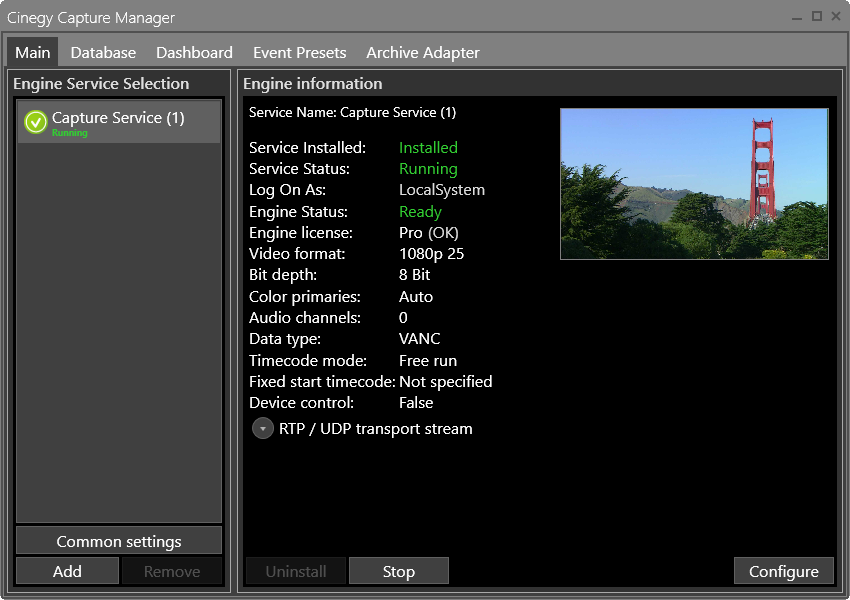Screen dimensions: 850x600
Task: Switch to the Main tab
Action: [x=33, y=53]
